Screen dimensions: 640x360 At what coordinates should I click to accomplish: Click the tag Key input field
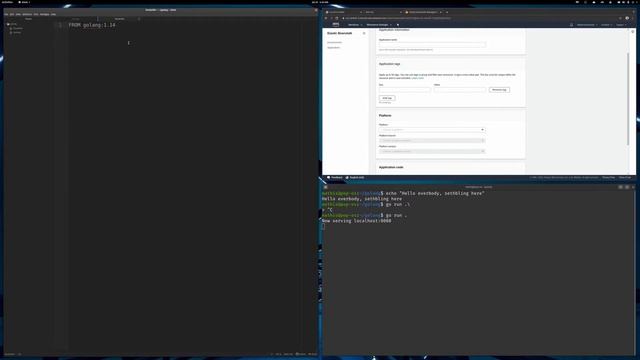click(x=404, y=90)
